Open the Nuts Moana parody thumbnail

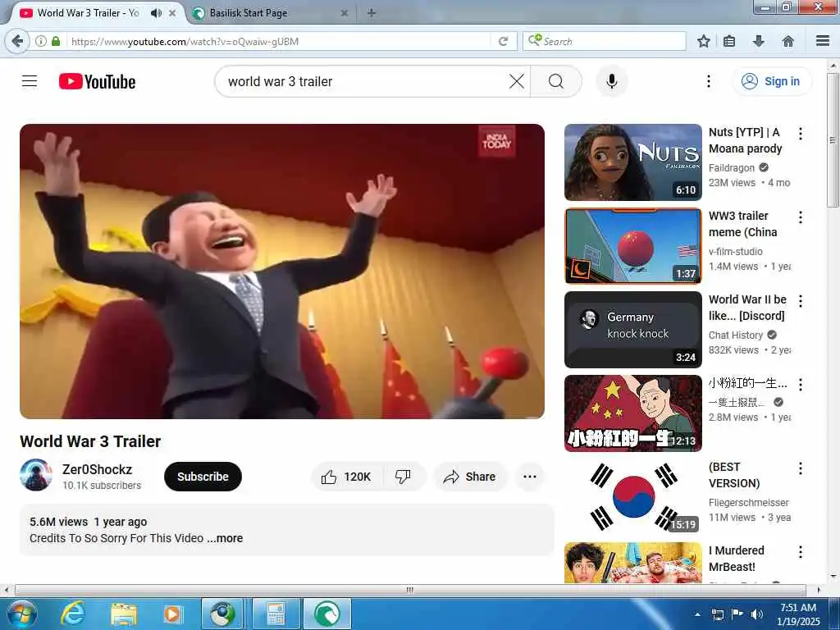[633, 162]
